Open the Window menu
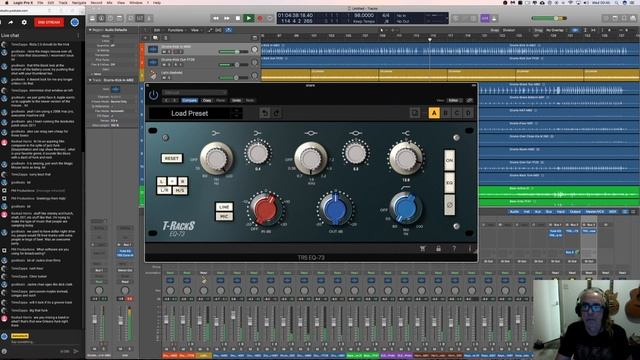This screenshot has height=360, width=640. [x=136, y=2]
